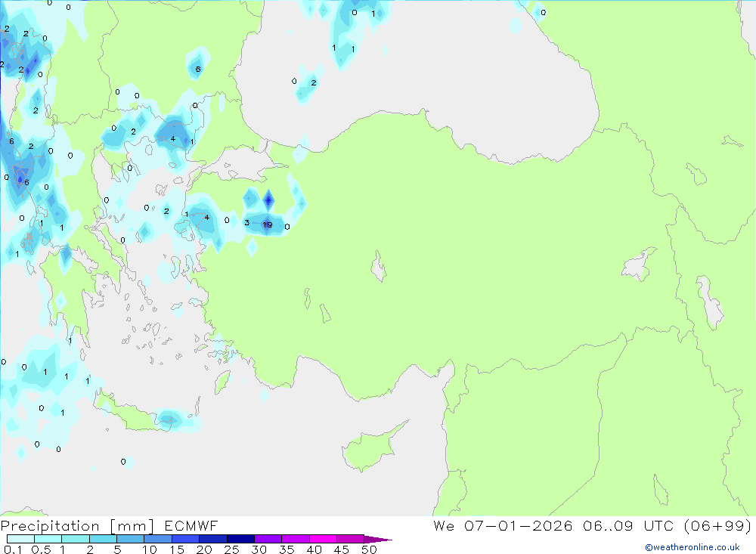This screenshot has width=756, height=554.
Task: Click the '3' value left of 19
Action: point(247,223)
